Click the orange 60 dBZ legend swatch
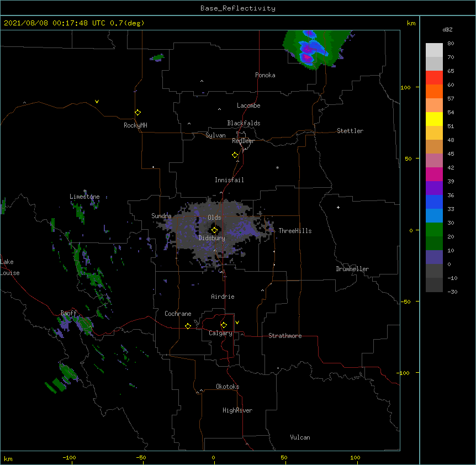 [x=434, y=91]
